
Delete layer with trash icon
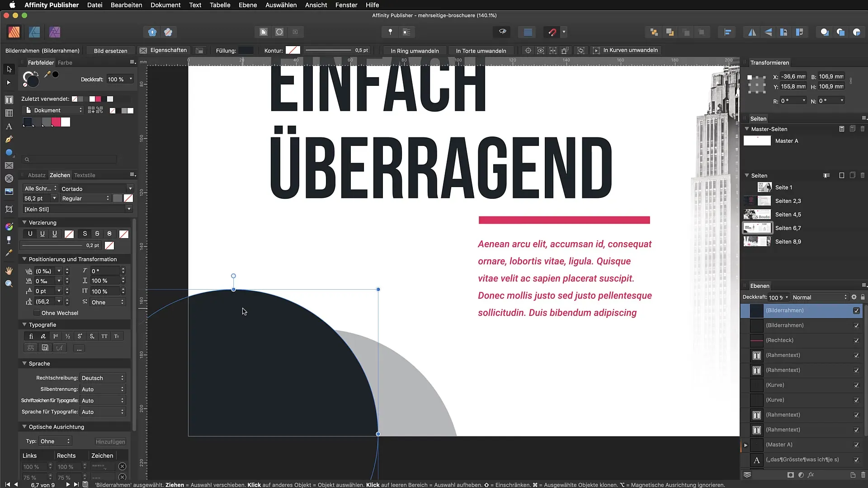(863, 475)
